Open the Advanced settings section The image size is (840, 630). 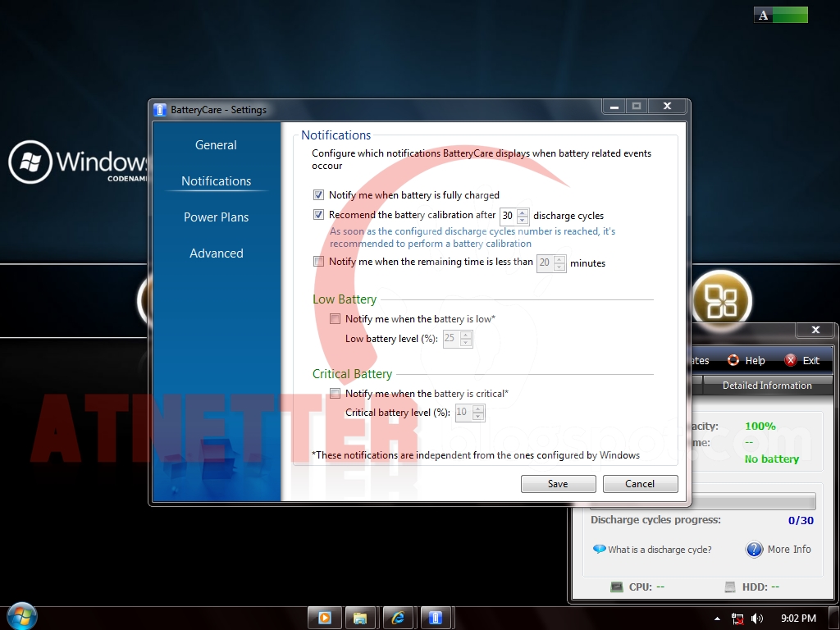point(216,253)
